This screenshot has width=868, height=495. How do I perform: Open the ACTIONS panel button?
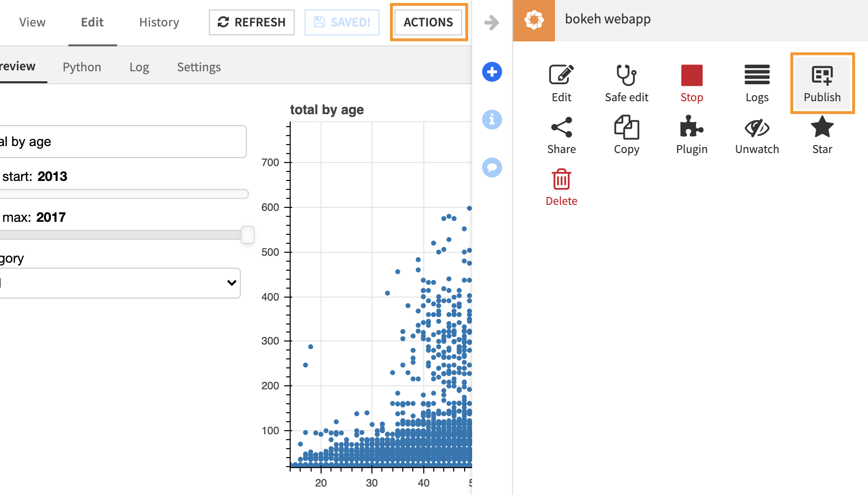point(428,22)
